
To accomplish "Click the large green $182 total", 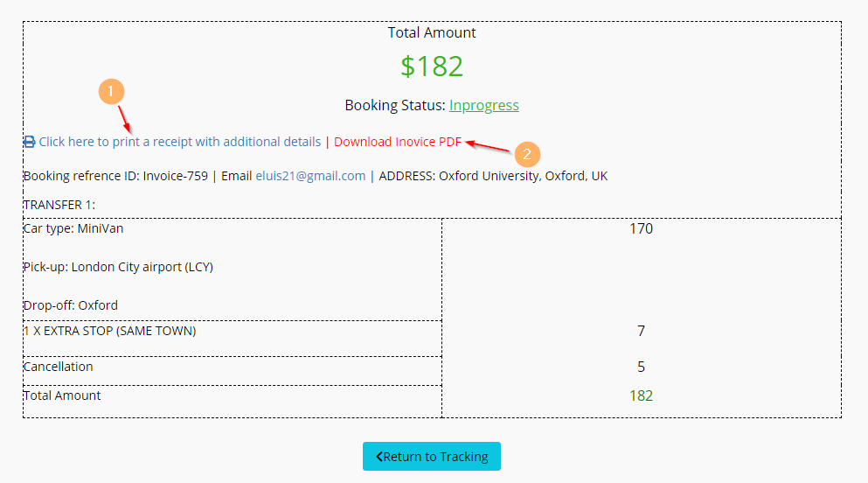I will [432, 66].
